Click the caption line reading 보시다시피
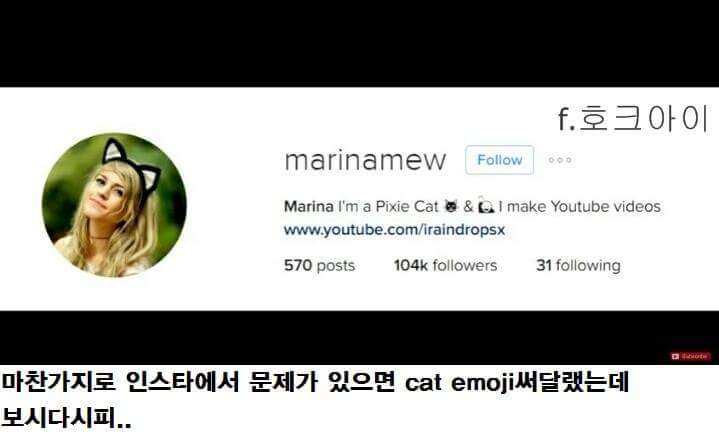Image resolution: width=719 pixels, height=441 pixels. point(66,417)
